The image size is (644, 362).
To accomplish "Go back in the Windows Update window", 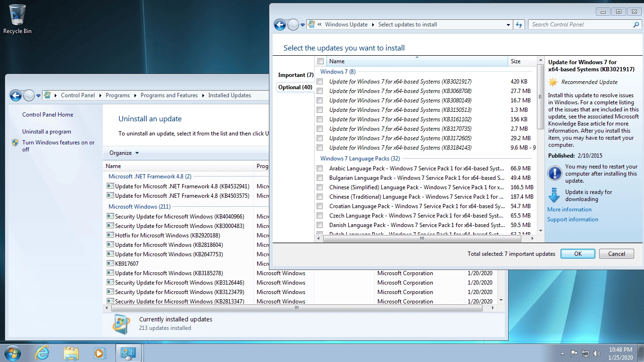I will (x=280, y=25).
